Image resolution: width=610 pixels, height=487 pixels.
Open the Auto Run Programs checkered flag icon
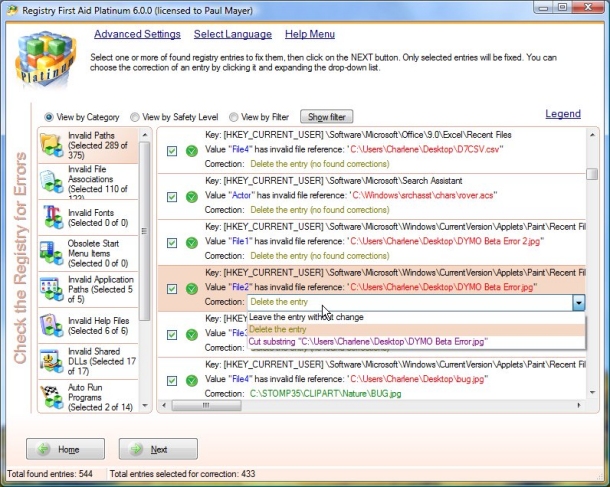[x=51, y=397]
